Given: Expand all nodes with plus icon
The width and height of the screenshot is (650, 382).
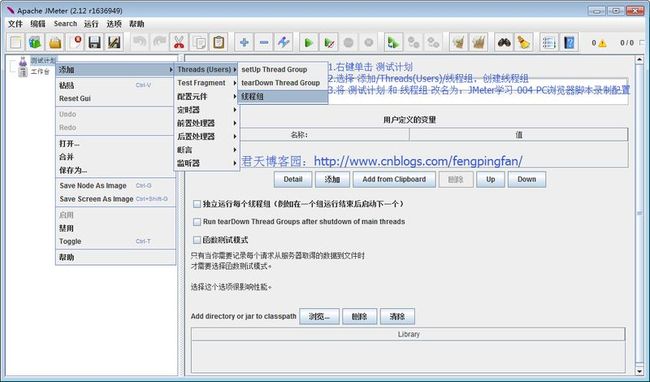Looking at the screenshot, I should coord(244,42).
